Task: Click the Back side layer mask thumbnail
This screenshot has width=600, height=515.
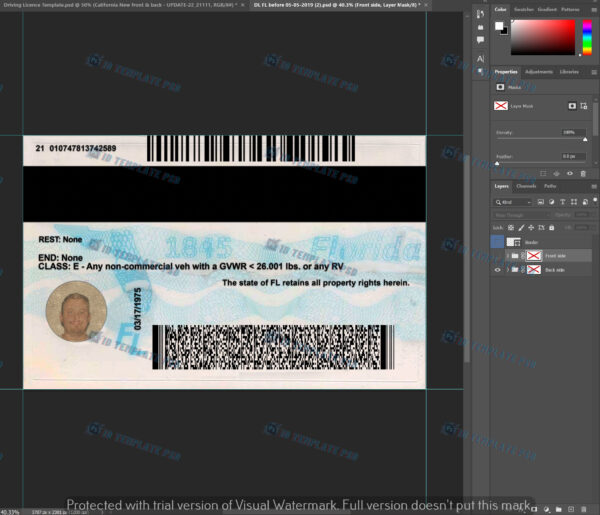Action: (534, 270)
